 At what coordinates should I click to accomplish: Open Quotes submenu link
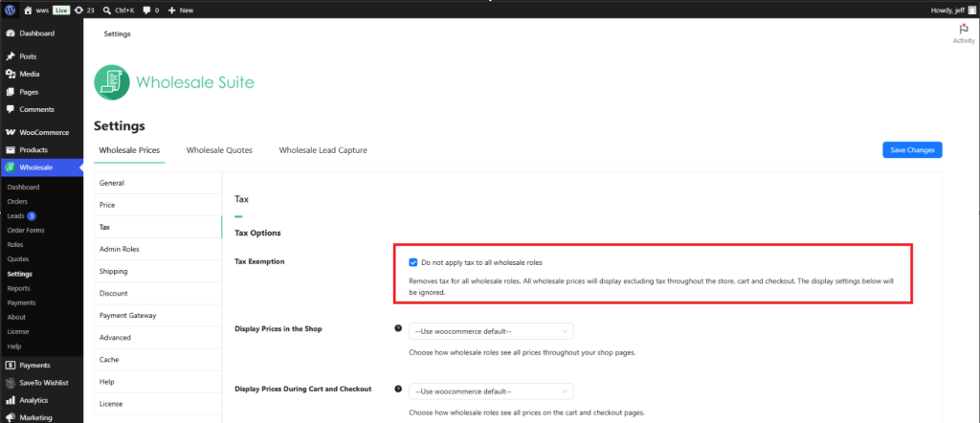pos(17,258)
